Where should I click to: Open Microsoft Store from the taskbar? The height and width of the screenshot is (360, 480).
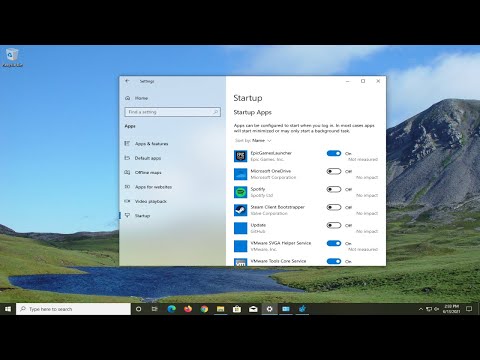tap(237, 309)
